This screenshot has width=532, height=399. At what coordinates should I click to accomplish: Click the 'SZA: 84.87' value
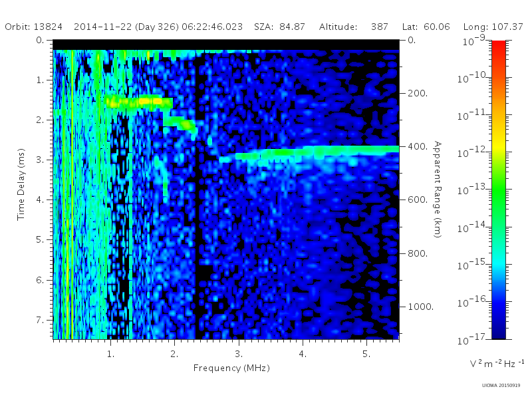(x=279, y=27)
